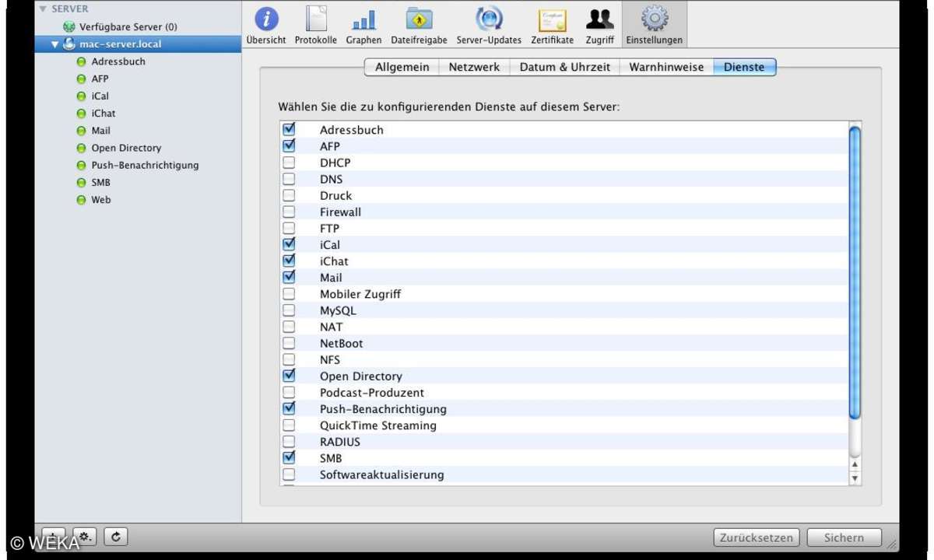Click the scrollbar down arrow

855,478
